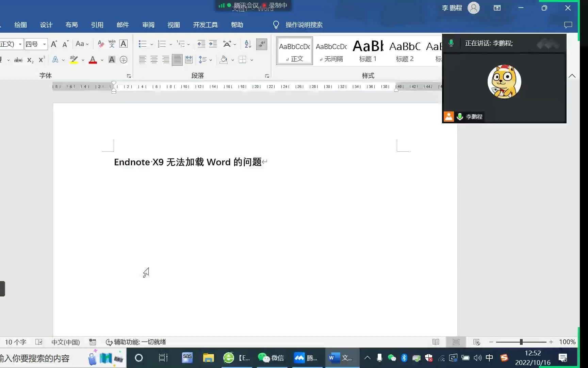588x368 pixels.
Task: Open change case Aa dropdown
Action: point(82,44)
